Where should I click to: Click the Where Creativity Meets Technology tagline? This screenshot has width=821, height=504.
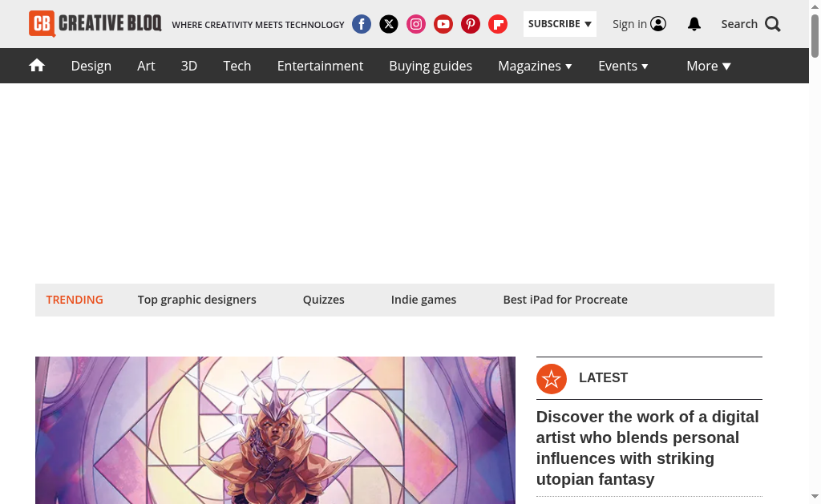tap(258, 25)
